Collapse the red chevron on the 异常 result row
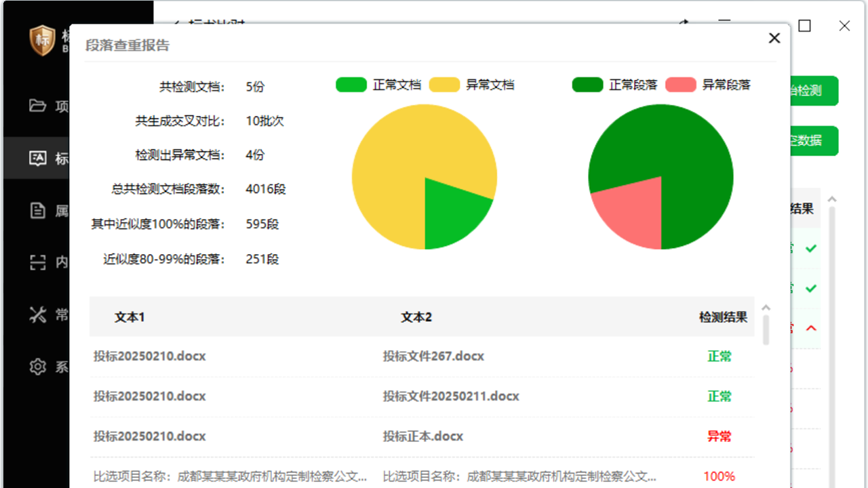Image resolution: width=868 pixels, height=488 pixels. pyautogui.click(x=811, y=328)
